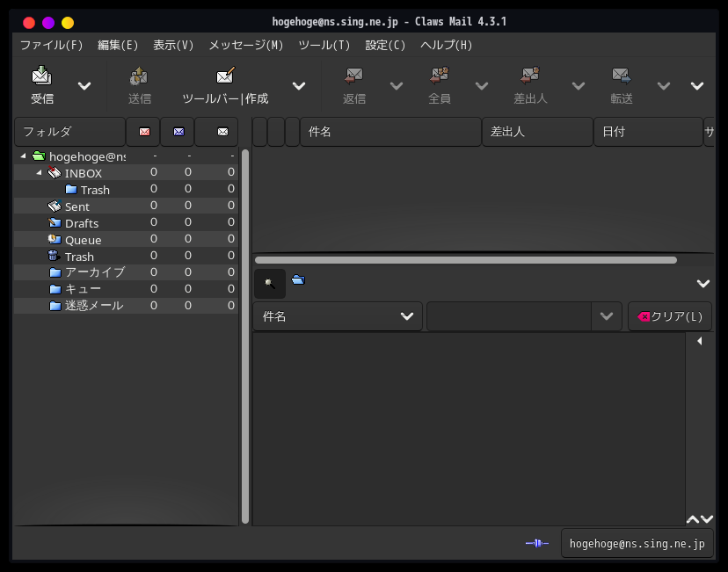
Task: Click the hogehoge@ns.sing.ne.jp account button
Action: (x=637, y=543)
